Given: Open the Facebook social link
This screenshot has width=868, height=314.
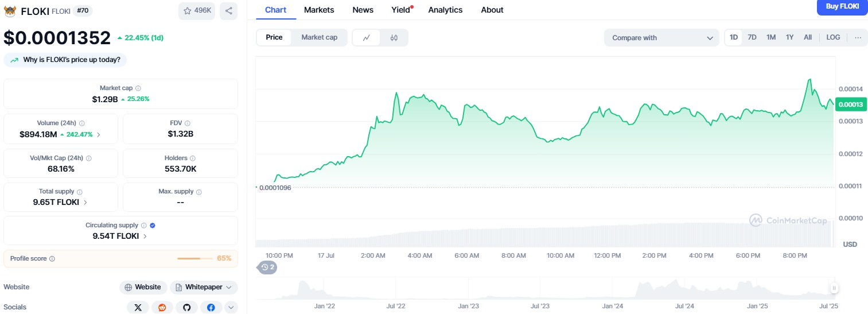Looking at the screenshot, I should (x=211, y=308).
